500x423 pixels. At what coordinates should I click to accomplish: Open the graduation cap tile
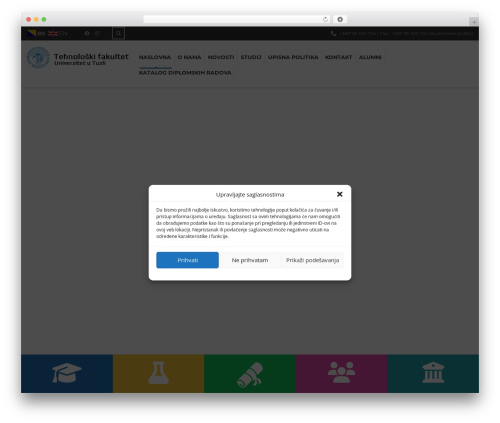[x=67, y=373]
